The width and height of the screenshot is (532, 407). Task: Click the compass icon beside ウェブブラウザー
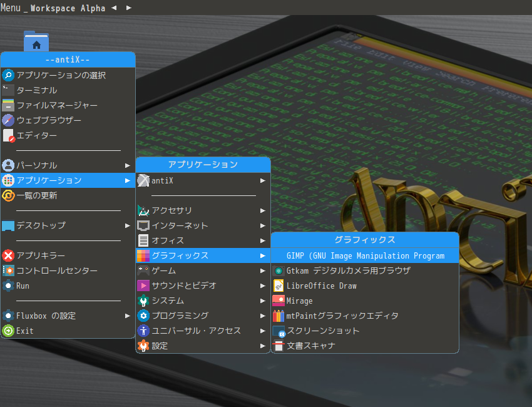click(x=8, y=120)
